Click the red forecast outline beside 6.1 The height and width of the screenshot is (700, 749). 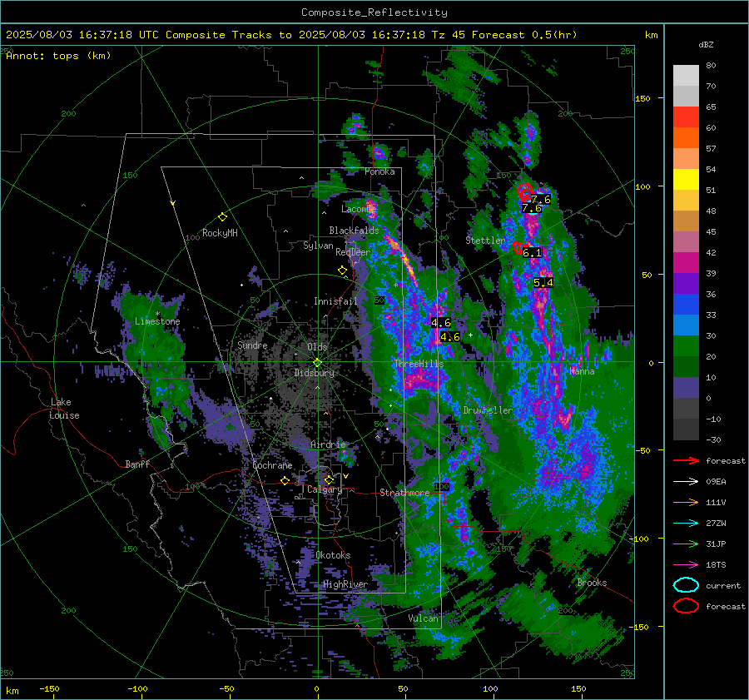pyautogui.click(x=518, y=248)
